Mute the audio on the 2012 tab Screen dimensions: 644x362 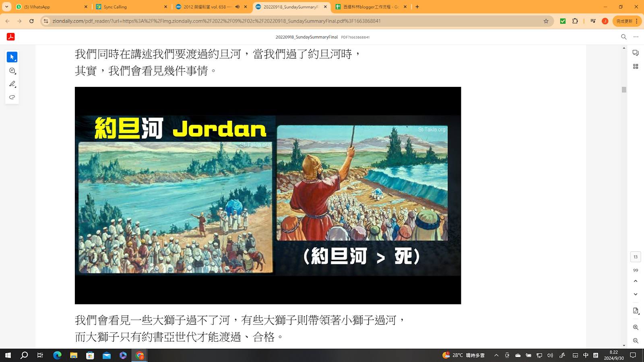(237, 7)
